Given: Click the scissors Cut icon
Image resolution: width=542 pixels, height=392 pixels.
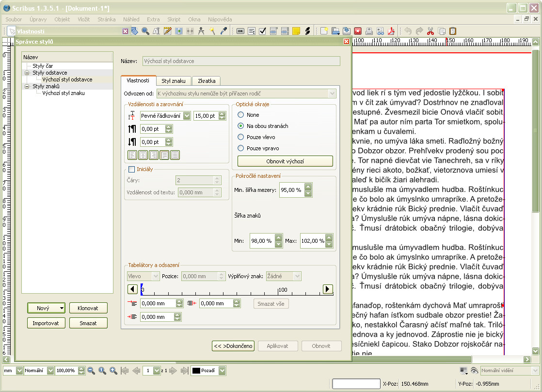Looking at the screenshot, I should coord(430,31).
